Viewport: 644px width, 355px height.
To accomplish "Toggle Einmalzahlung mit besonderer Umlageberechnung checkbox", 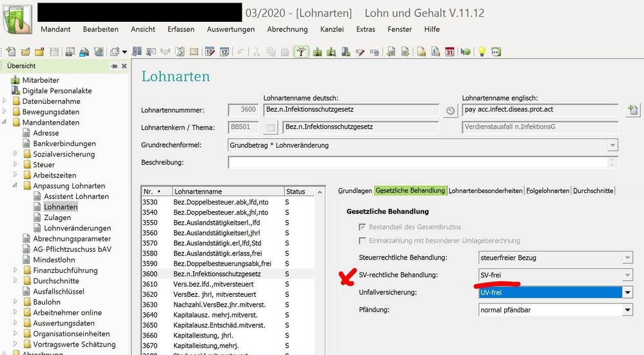I will click(x=362, y=241).
